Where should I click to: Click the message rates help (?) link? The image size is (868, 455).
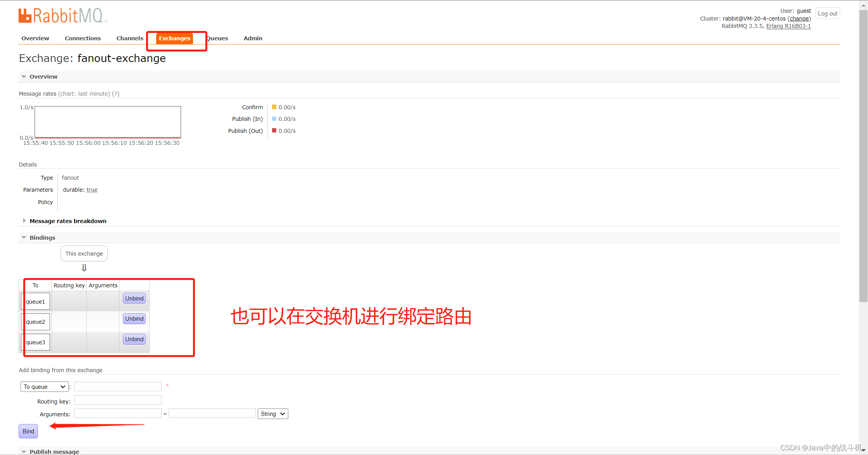coord(116,94)
